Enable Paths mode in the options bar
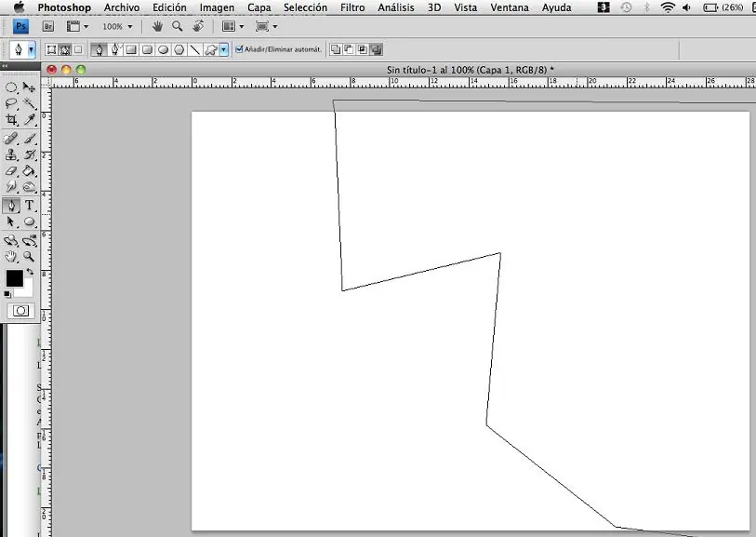 65,49
